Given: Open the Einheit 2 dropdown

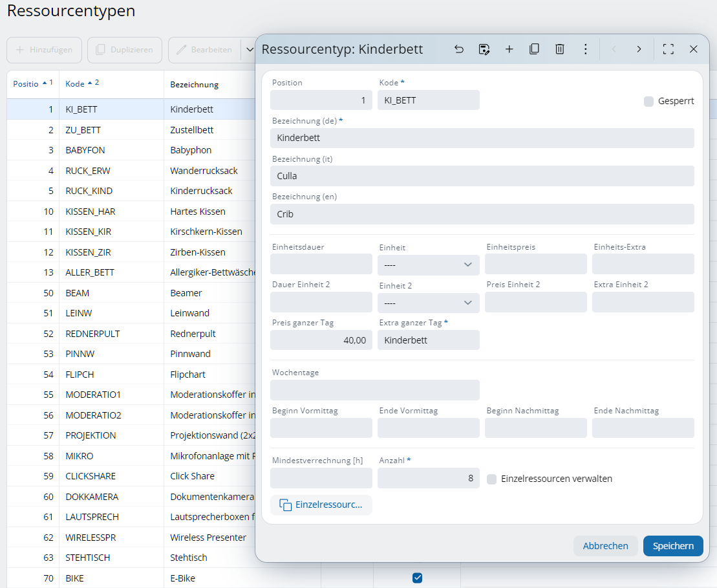Looking at the screenshot, I should click(429, 303).
